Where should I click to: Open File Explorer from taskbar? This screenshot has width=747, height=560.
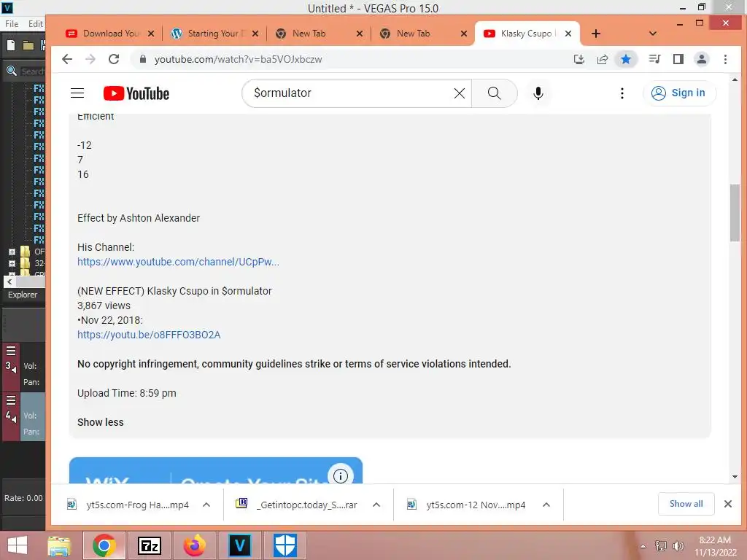pyautogui.click(x=58, y=545)
